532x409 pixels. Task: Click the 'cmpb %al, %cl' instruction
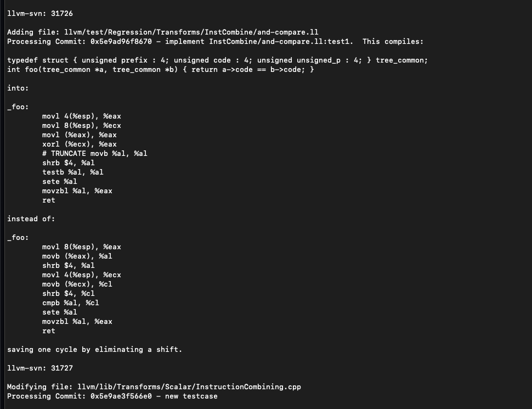(x=71, y=303)
